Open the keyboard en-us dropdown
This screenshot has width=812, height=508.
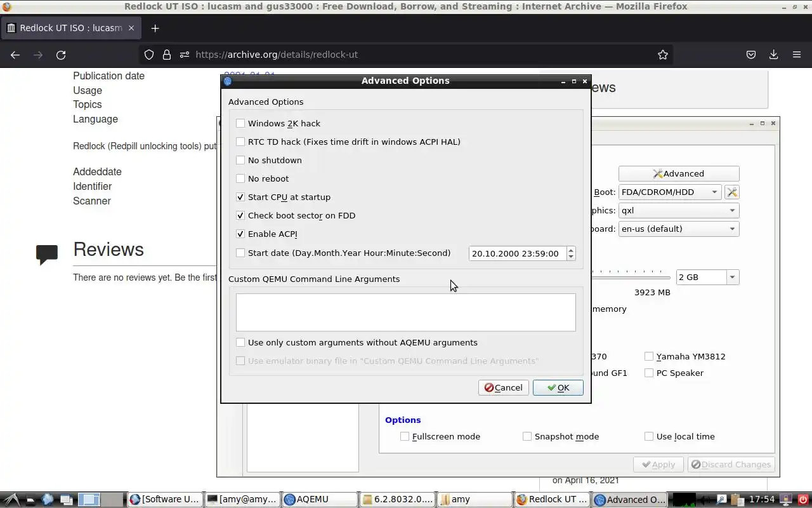point(679,229)
